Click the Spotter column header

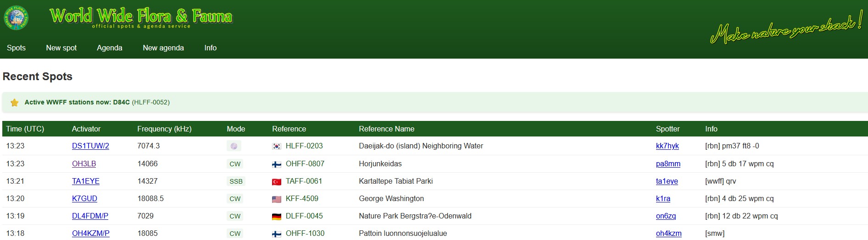[x=668, y=129]
